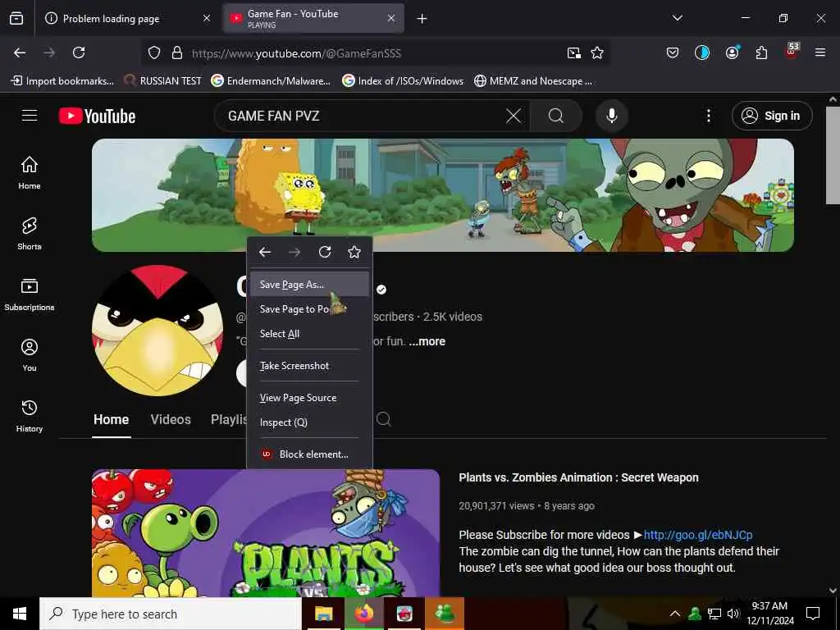Choose Save Page As... in context menu
Viewport: 840px width, 630px height.
pyautogui.click(x=309, y=285)
